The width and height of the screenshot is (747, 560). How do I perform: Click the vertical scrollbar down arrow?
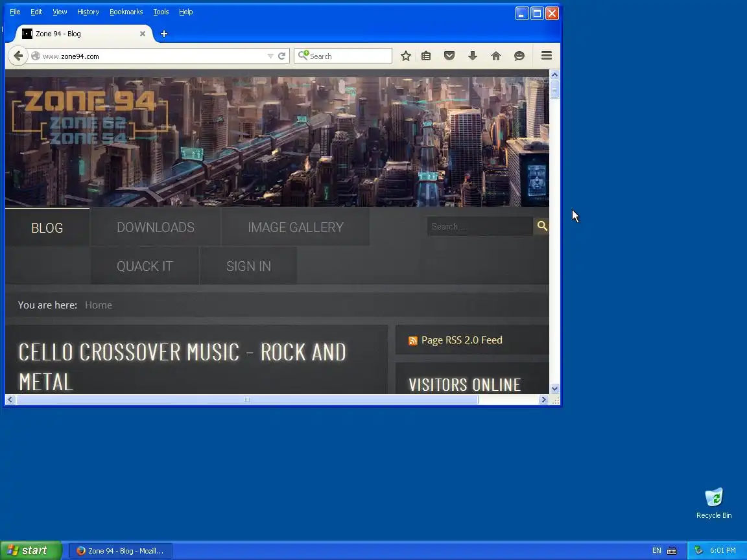tap(554, 389)
